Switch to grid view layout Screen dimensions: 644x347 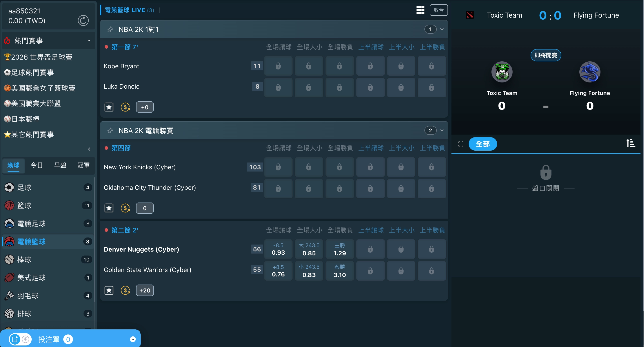(420, 10)
